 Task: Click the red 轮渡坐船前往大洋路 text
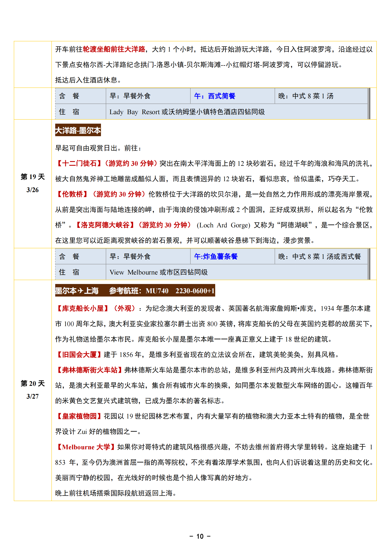(114, 49)
